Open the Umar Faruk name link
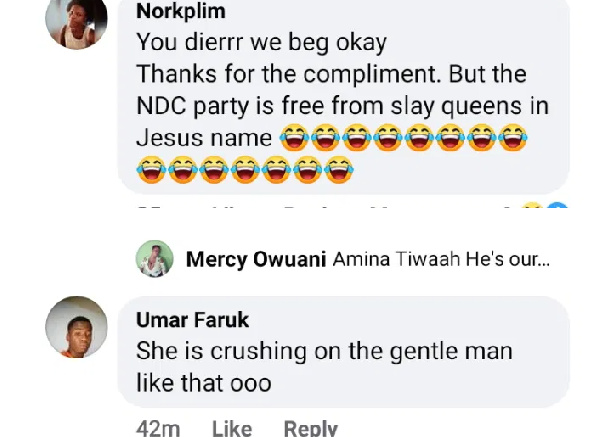Image resolution: width=600 pixels, height=437 pixels. (x=192, y=320)
